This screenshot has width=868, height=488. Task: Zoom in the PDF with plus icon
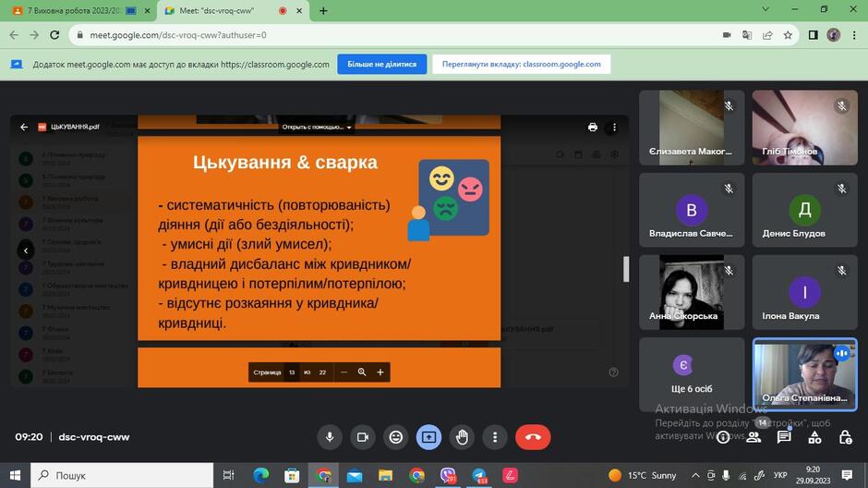pyautogui.click(x=380, y=372)
